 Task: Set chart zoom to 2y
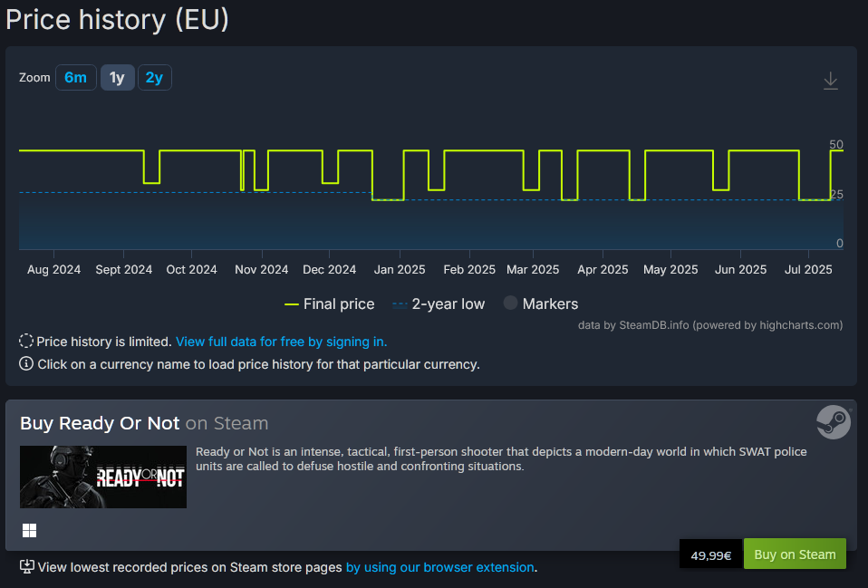coord(154,78)
